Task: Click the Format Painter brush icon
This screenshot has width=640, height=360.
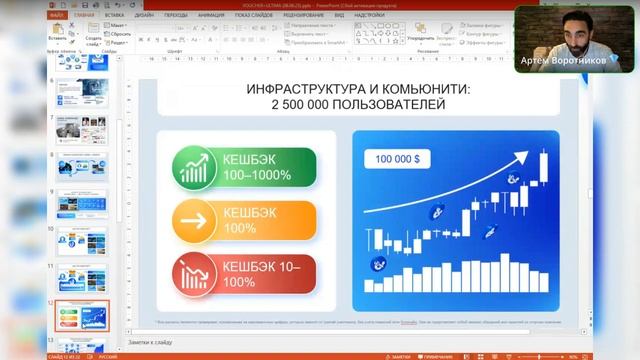Action: point(72,42)
